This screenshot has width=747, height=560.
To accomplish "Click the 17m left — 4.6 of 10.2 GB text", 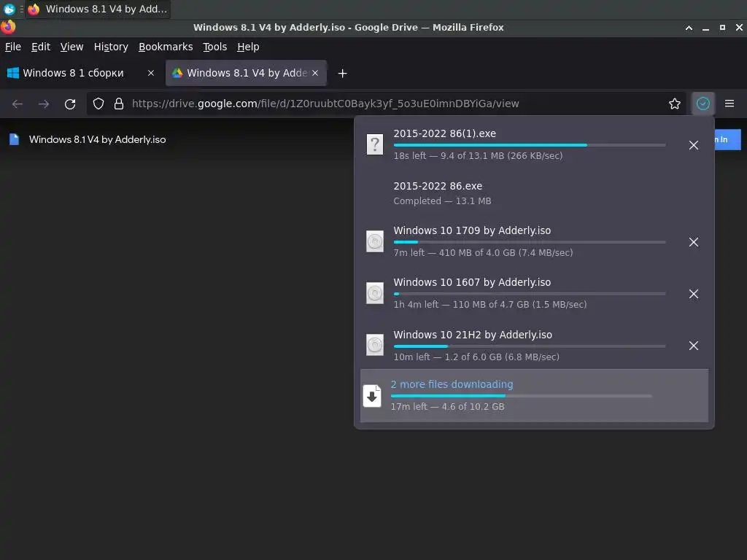I will [x=447, y=407].
